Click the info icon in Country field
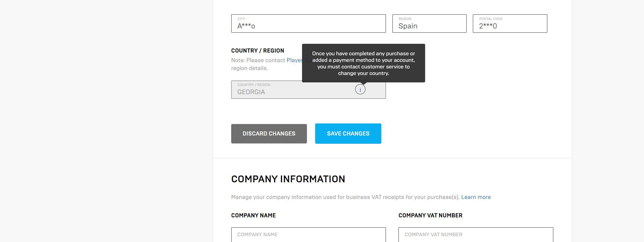The height and width of the screenshot is (242, 644). [360, 90]
